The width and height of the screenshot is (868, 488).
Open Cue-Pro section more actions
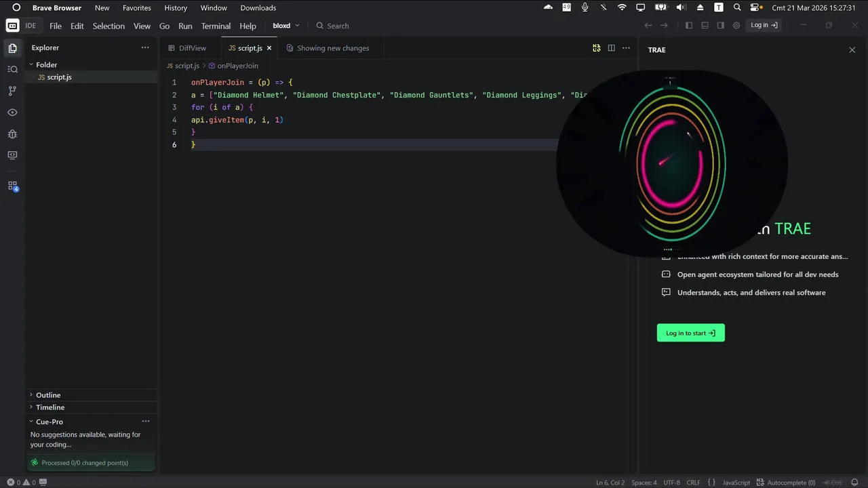[x=145, y=422]
